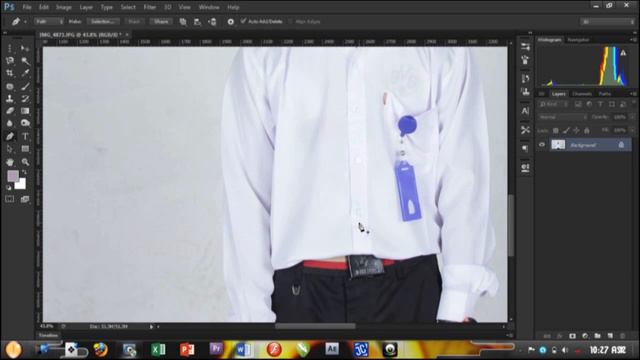This screenshot has width=640, height=360.
Task: Select the Hand tool
Action: click(x=10, y=162)
